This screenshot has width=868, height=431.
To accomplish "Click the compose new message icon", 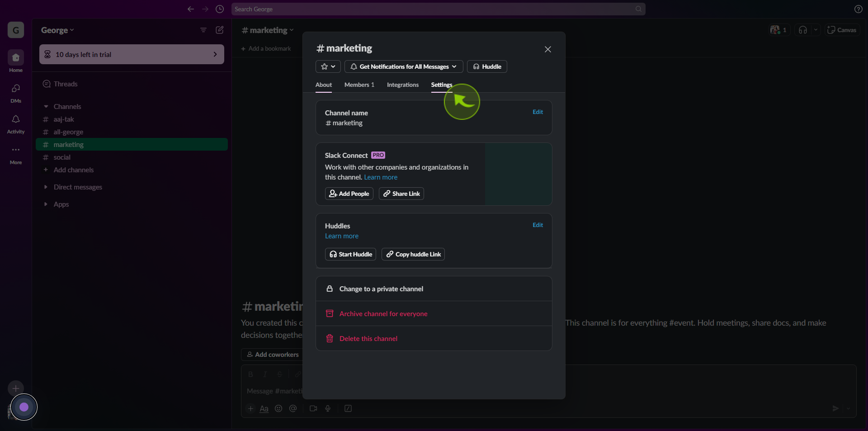I will point(220,30).
